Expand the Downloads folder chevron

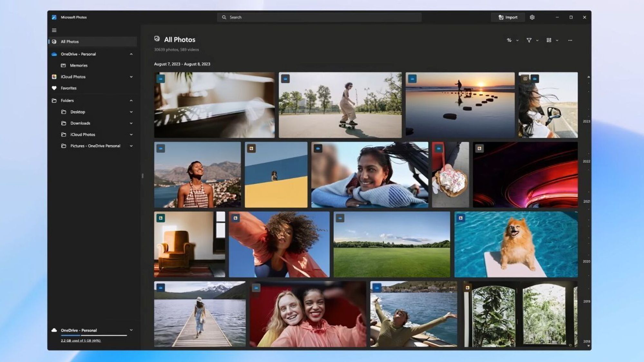131,123
